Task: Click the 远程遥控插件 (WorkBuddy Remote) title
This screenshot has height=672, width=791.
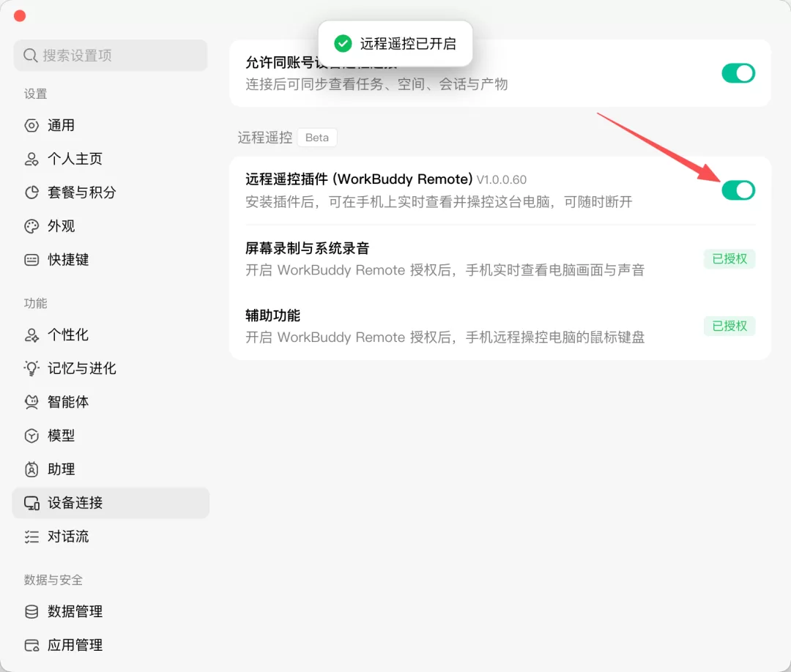Action: (x=359, y=179)
